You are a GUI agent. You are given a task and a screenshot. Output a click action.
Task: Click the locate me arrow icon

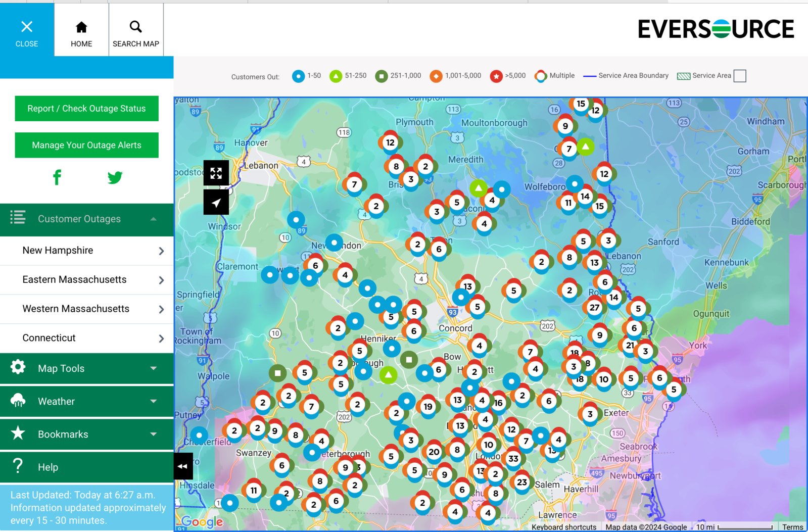pos(216,203)
